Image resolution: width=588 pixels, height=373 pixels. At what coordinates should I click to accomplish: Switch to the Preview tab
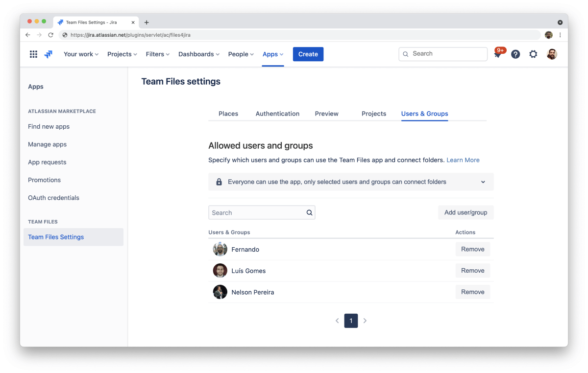(327, 114)
